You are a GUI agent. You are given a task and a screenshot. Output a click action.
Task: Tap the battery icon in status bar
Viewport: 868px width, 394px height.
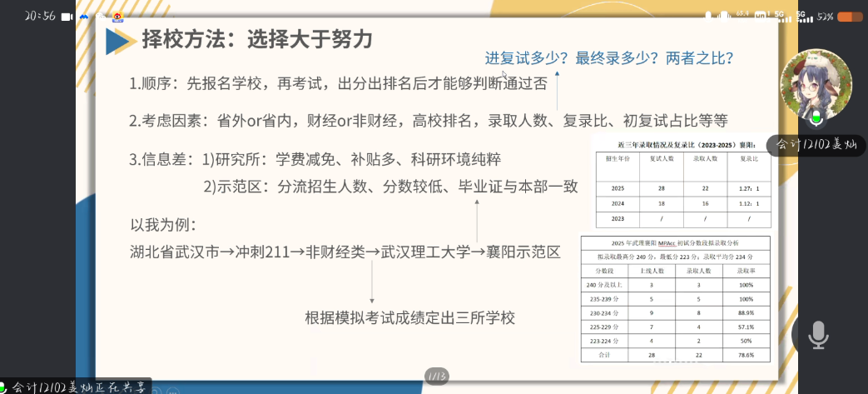pyautogui.click(x=850, y=16)
